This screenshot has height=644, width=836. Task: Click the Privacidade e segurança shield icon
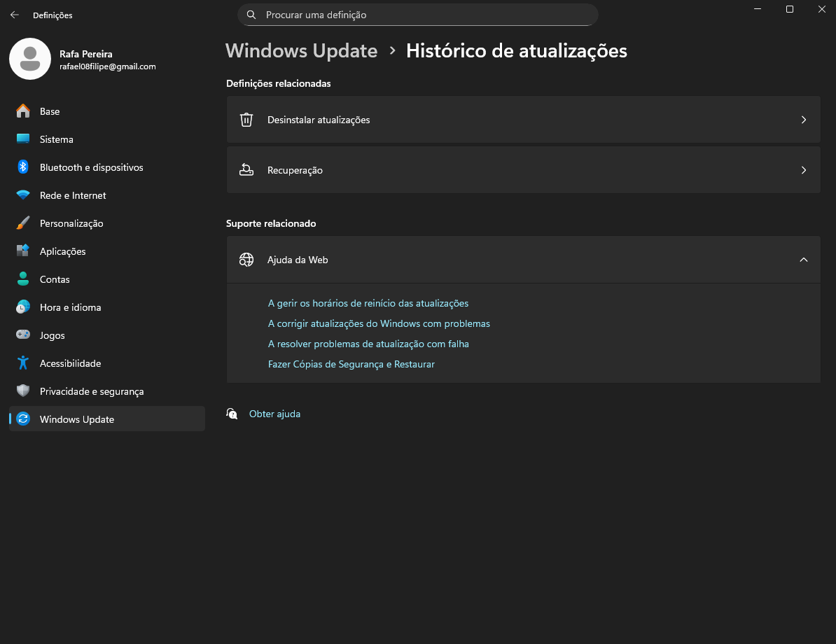[23, 391]
